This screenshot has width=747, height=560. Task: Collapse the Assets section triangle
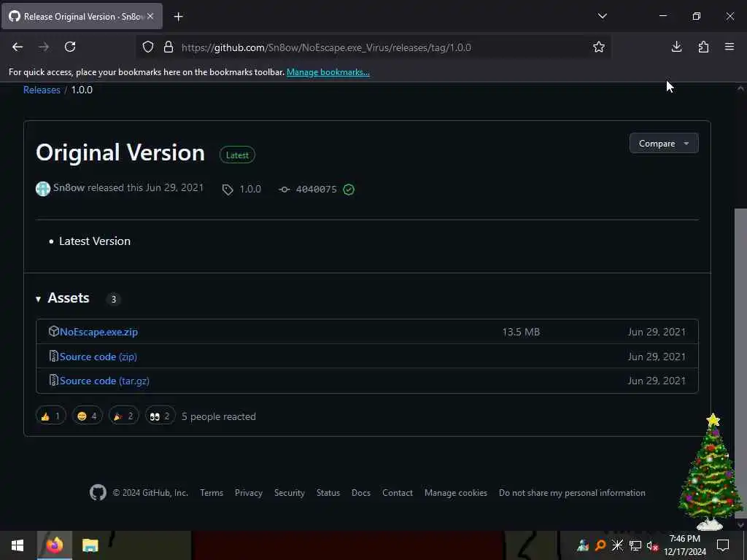38,299
